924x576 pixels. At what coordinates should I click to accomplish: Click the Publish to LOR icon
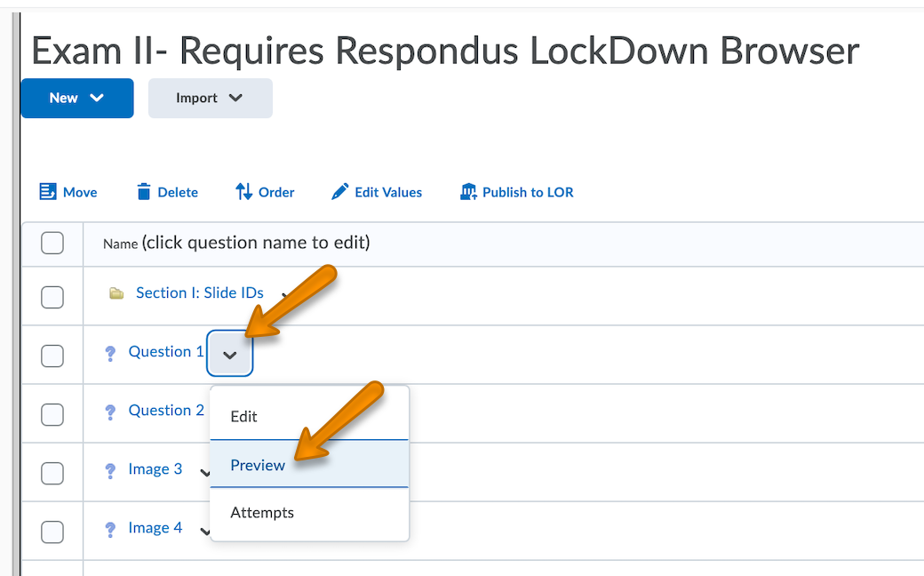(468, 192)
